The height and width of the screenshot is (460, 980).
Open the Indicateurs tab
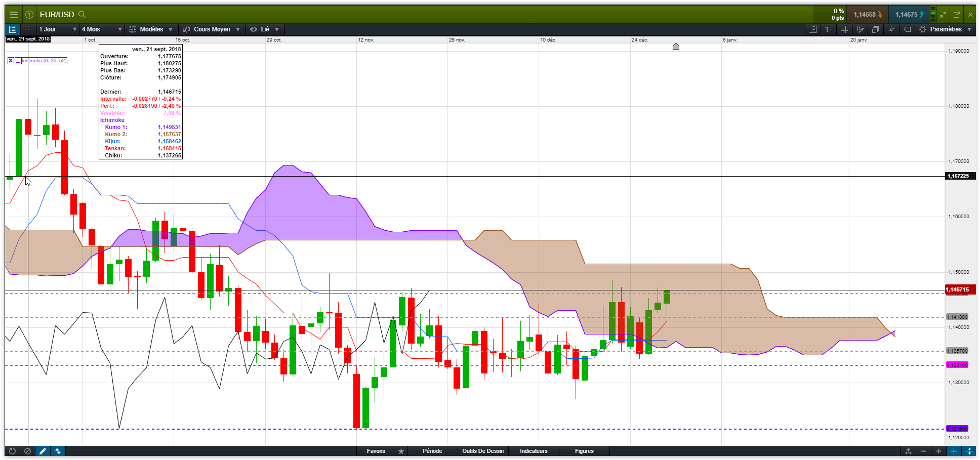click(x=534, y=451)
